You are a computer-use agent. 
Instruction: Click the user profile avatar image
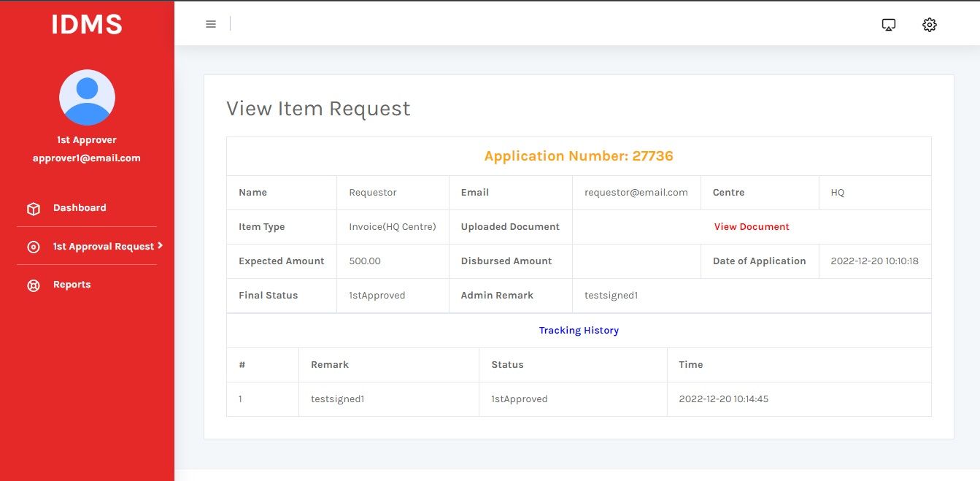tap(87, 98)
